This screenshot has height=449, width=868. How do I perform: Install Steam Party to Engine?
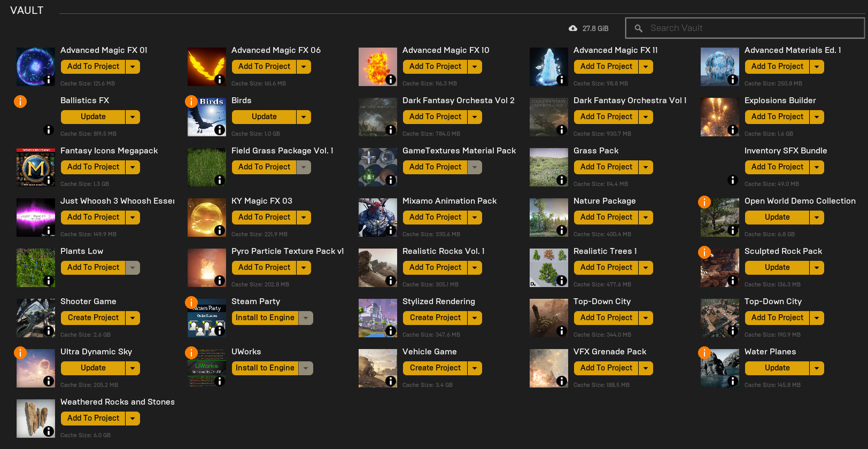(265, 318)
